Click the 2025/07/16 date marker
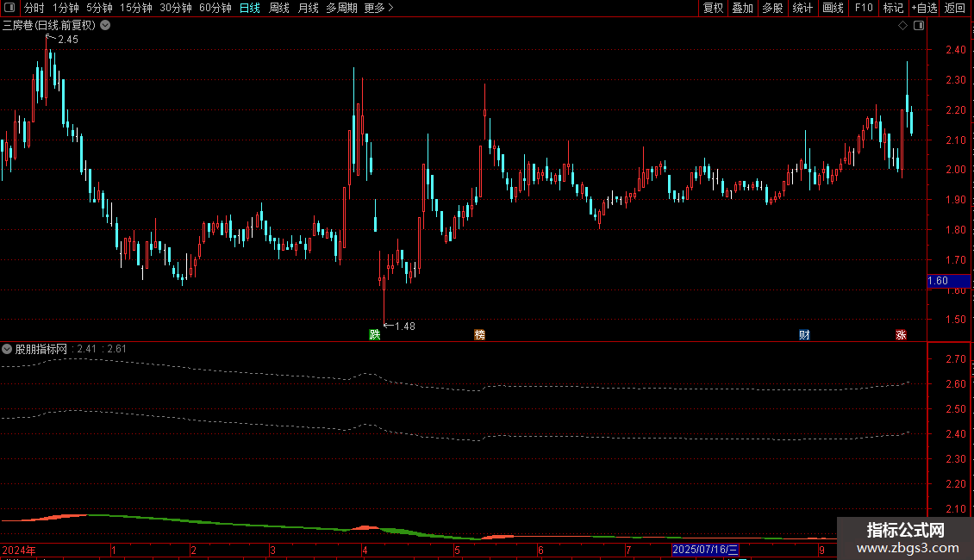Viewport: 974px width, 560px height. (705, 550)
